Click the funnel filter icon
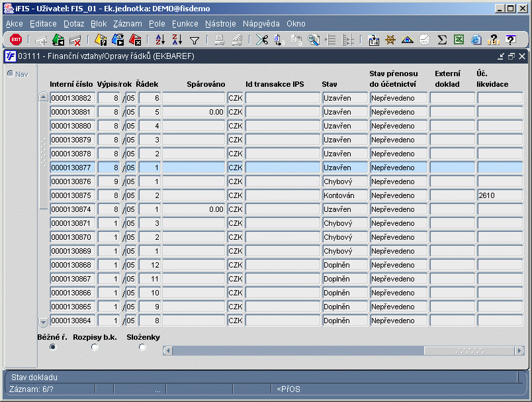This screenshot has width=532, height=402. 195,40
